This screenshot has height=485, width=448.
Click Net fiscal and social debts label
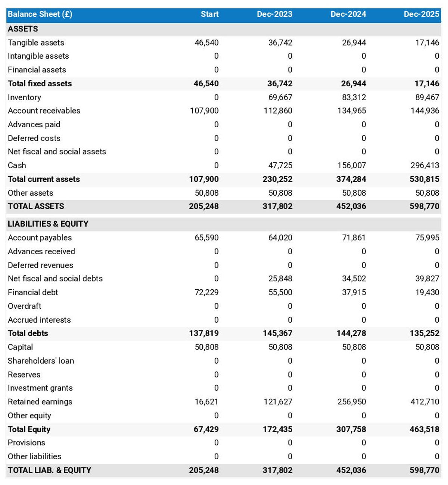(x=55, y=279)
